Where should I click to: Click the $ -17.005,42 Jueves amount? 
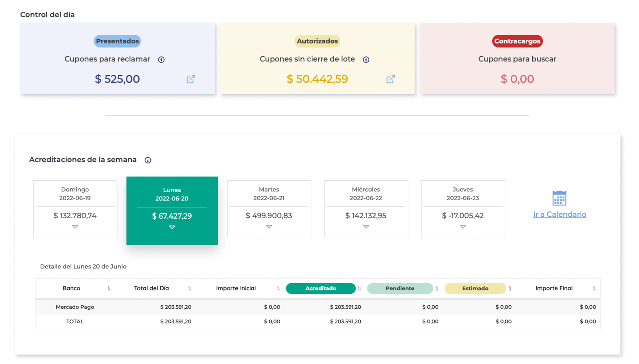[x=463, y=216]
